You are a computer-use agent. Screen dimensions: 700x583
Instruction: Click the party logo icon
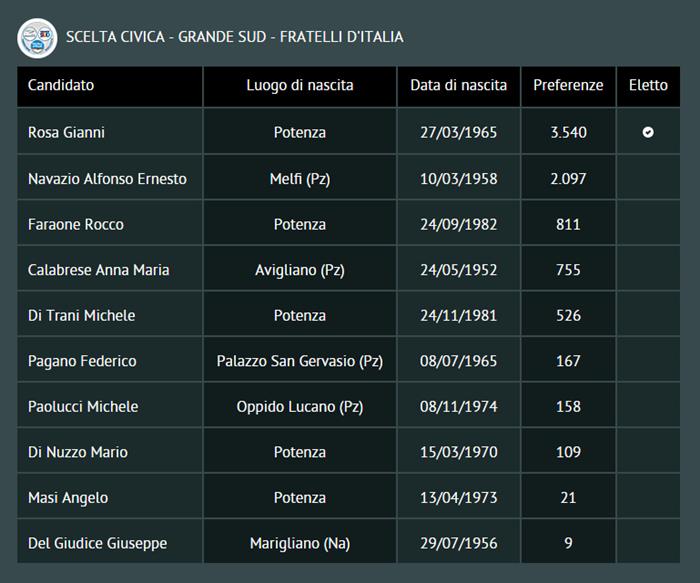tap(37, 38)
